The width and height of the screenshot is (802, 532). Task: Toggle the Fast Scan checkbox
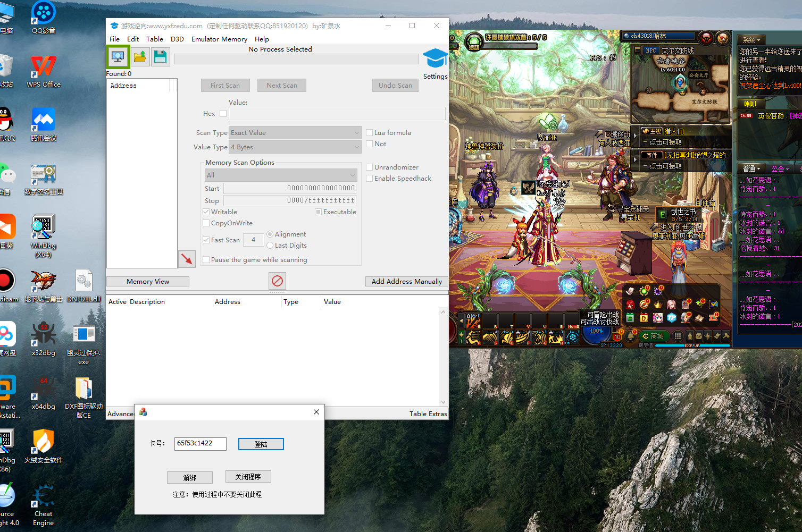pos(206,240)
